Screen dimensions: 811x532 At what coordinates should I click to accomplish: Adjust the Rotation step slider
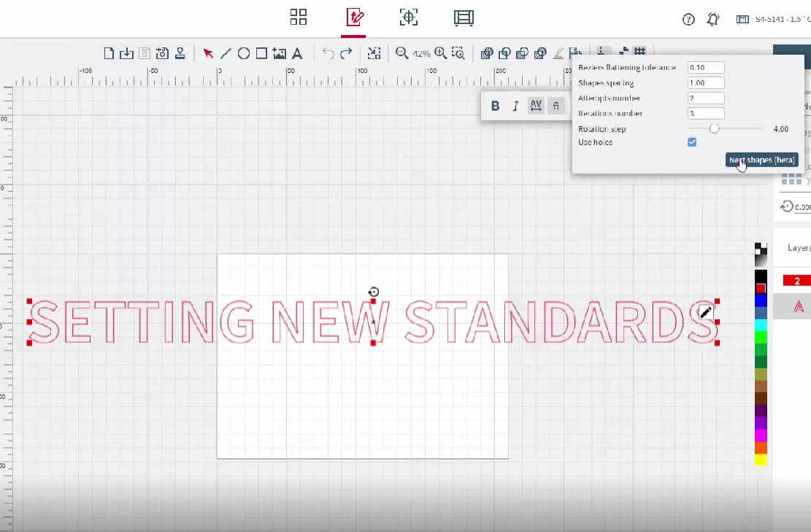pyautogui.click(x=714, y=128)
